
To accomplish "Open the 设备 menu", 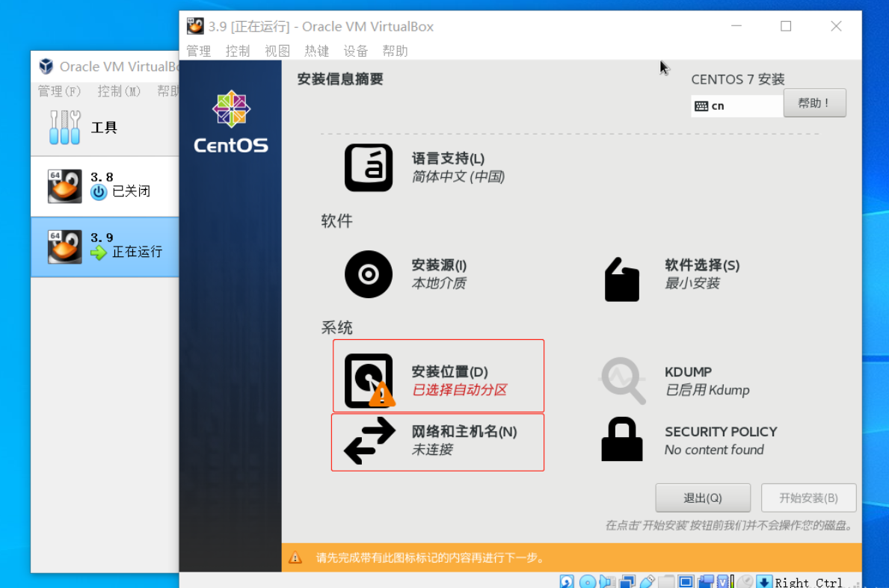I will pos(355,51).
